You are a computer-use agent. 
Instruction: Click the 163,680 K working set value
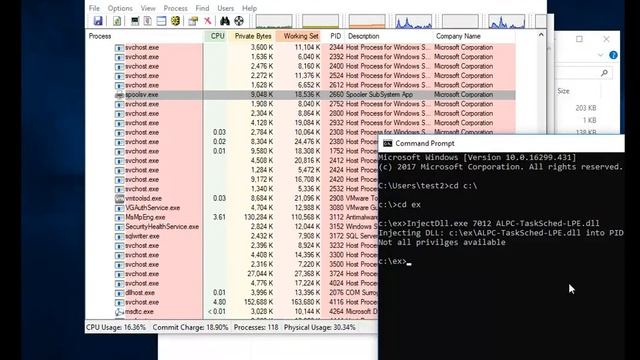[306, 302]
